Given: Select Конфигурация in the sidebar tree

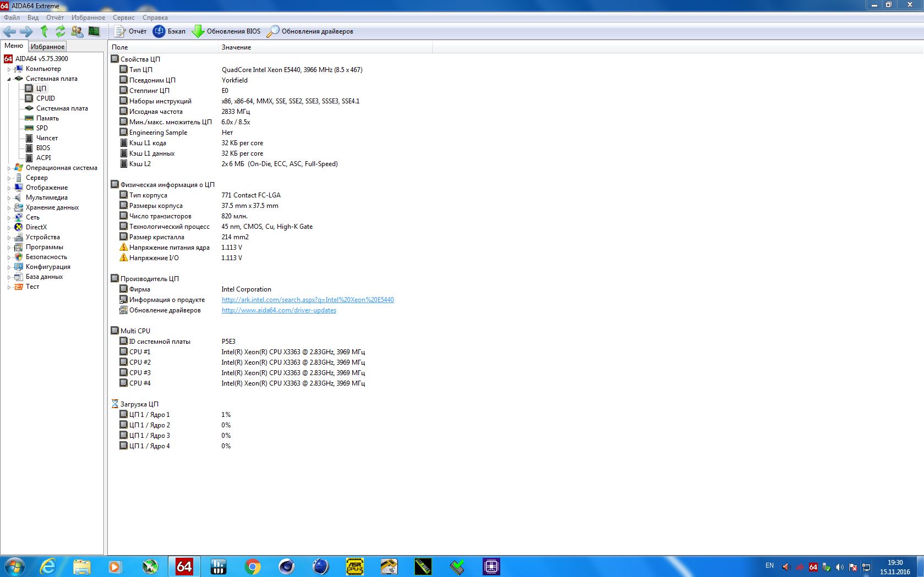Looking at the screenshot, I should coord(48,267).
